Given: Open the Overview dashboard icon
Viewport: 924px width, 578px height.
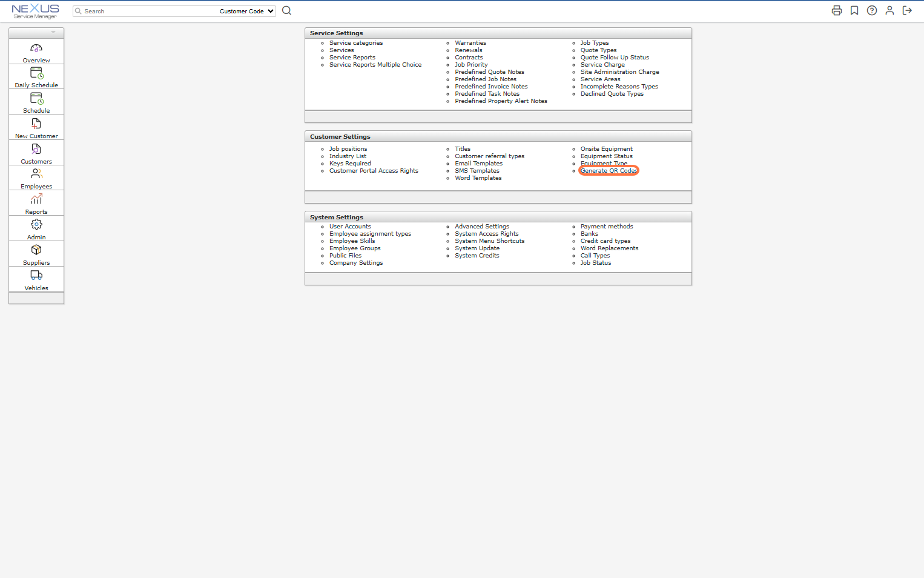Looking at the screenshot, I should click(x=36, y=48).
